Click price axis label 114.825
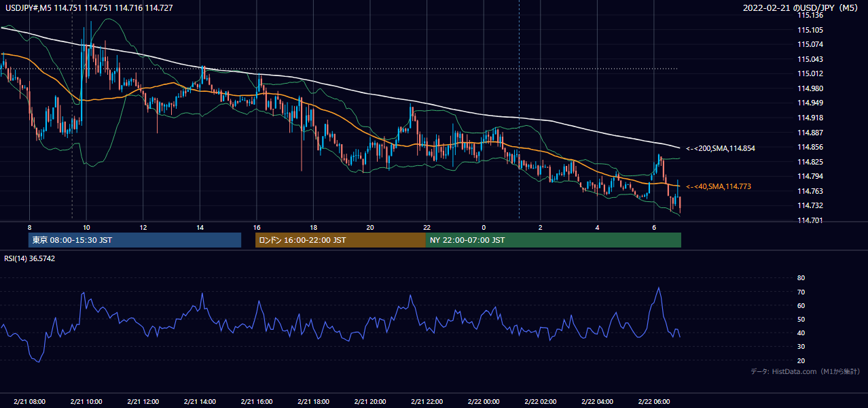This screenshot has height=408, width=868. coord(810,162)
